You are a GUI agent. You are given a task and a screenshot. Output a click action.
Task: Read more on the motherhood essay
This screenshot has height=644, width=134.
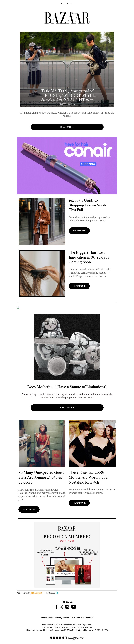point(67,407)
